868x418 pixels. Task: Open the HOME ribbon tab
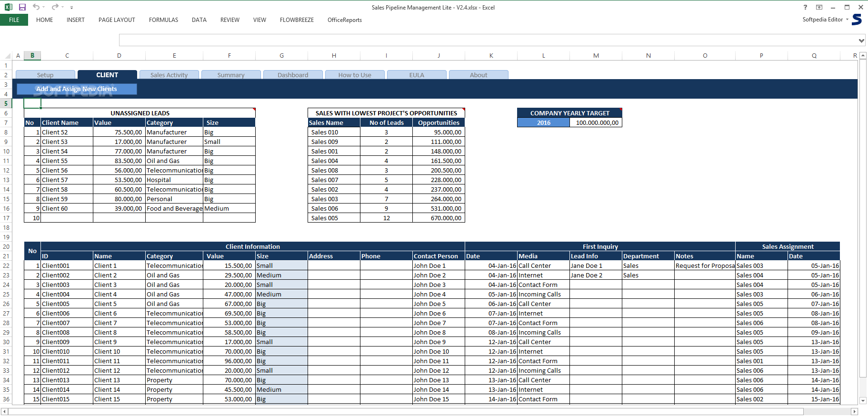(x=45, y=20)
